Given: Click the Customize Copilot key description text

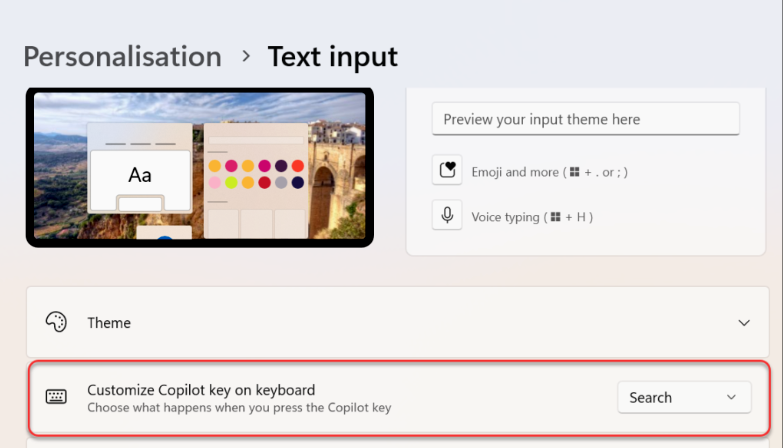Looking at the screenshot, I should point(238,408).
